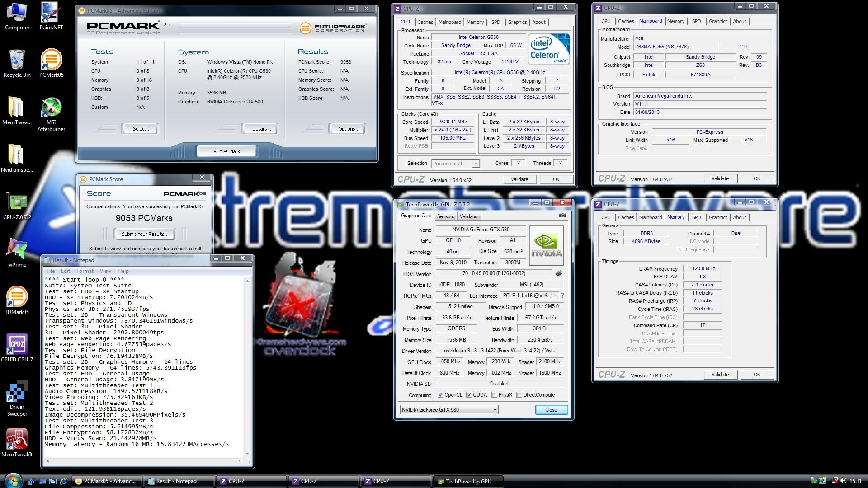This screenshot has height=488, width=868.
Task: Switch to the SPD tab in Mainboard window
Action: (696, 21)
